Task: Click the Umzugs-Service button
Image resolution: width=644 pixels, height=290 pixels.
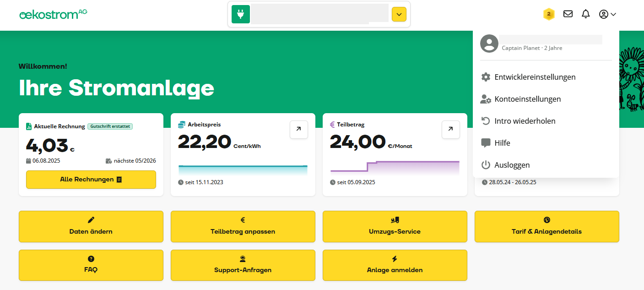Action: pyautogui.click(x=395, y=226)
